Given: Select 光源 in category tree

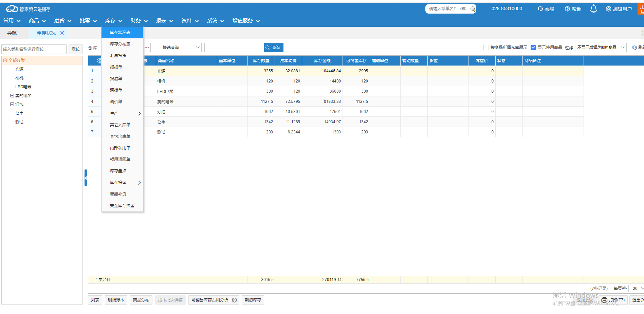Looking at the screenshot, I should (x=19, y=69).
